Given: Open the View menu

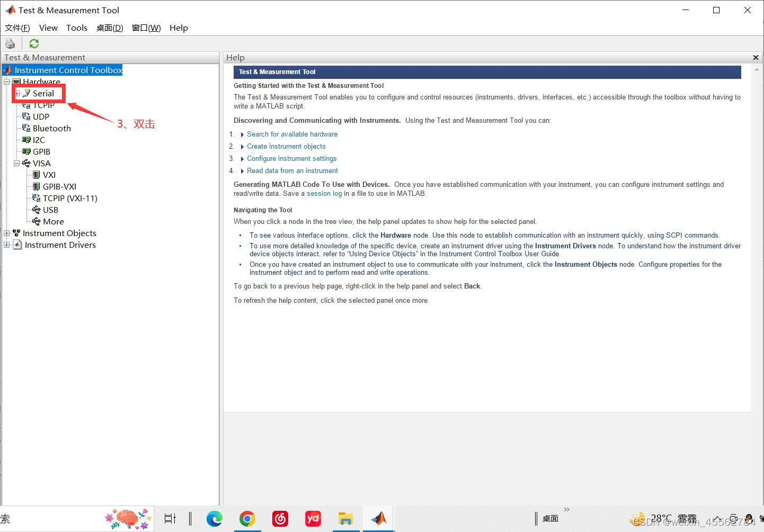Looking at the screenshot, I should 48,28.
